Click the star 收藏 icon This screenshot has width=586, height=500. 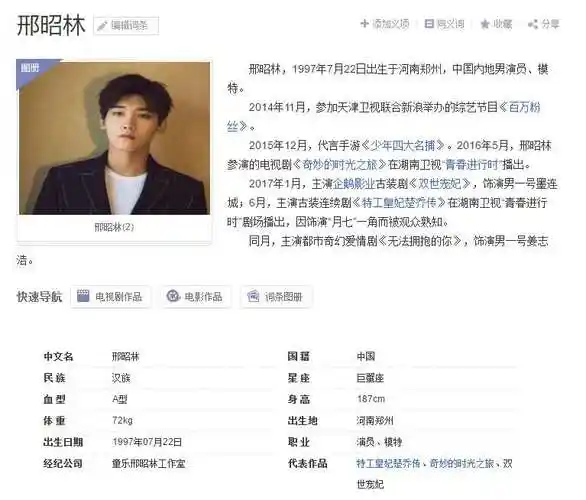485,24
